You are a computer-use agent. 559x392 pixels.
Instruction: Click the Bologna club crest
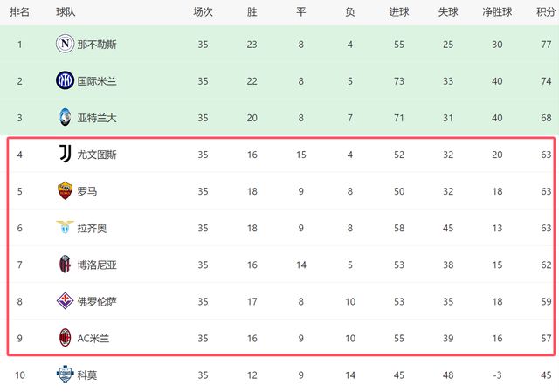tap(65, 265)
